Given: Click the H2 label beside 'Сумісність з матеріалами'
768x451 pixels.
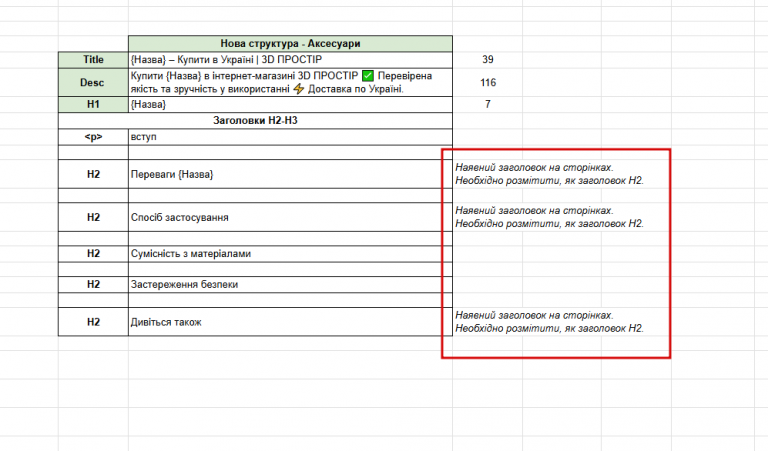Looking at the screenshot, I should pyautogui.click(x=93, y=254).
